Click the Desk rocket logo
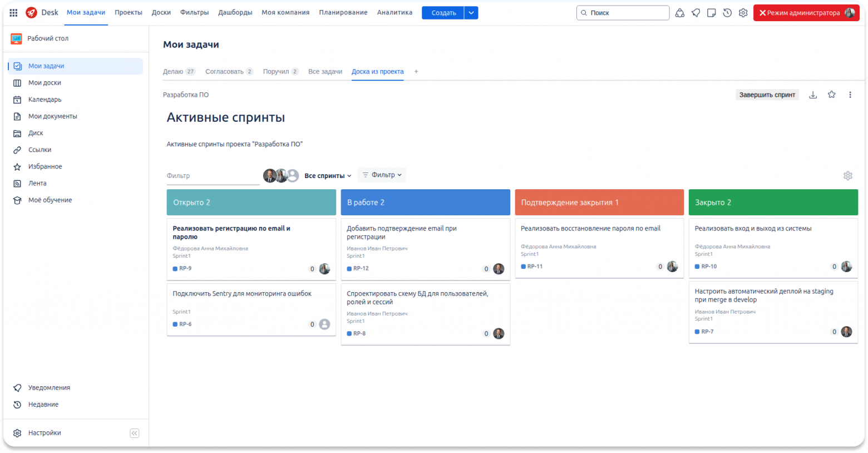Screen dimensions: 868x453 pos(32,13)
